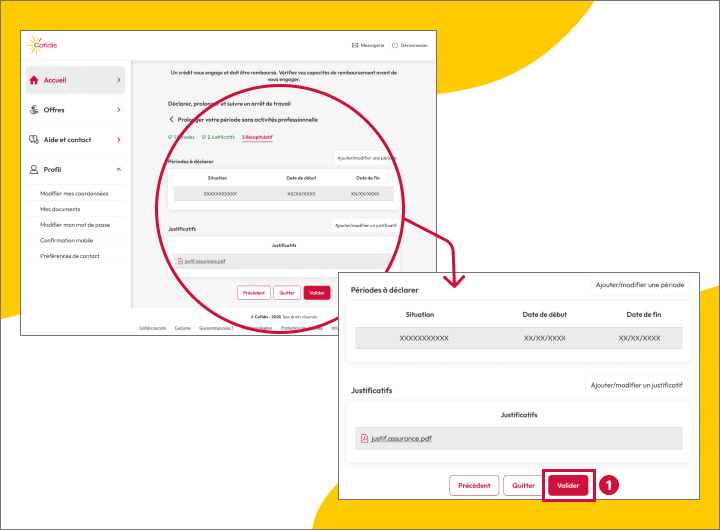Click PDF icon in the enlarged Justificatifs panel
The height and width of the screenshot is (530, 720).
363,438
